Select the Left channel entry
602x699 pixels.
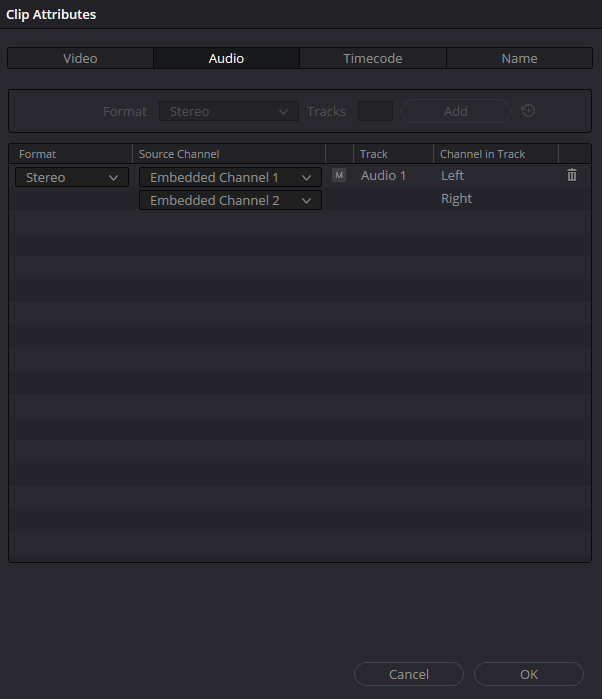tap(452, 176)
